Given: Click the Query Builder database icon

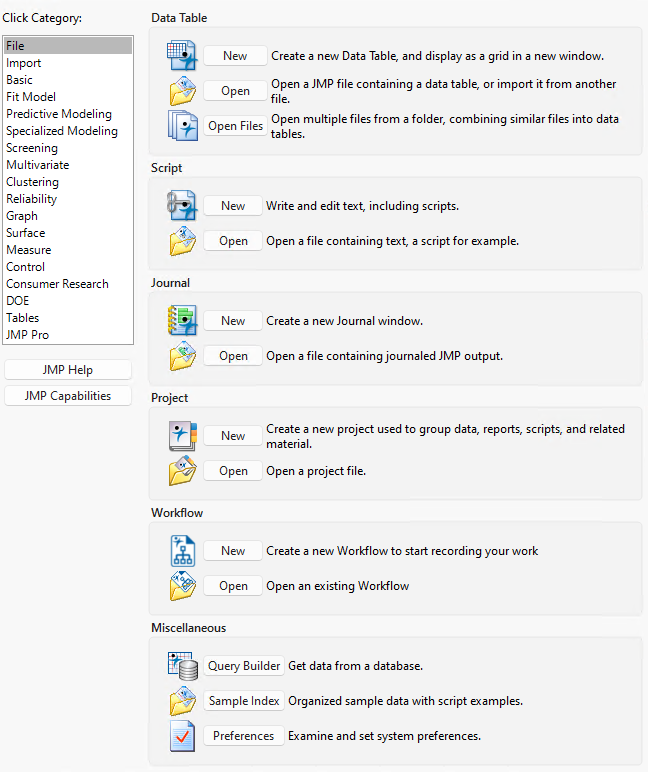Looking at the screenshot, I should [x=182, y=666].
